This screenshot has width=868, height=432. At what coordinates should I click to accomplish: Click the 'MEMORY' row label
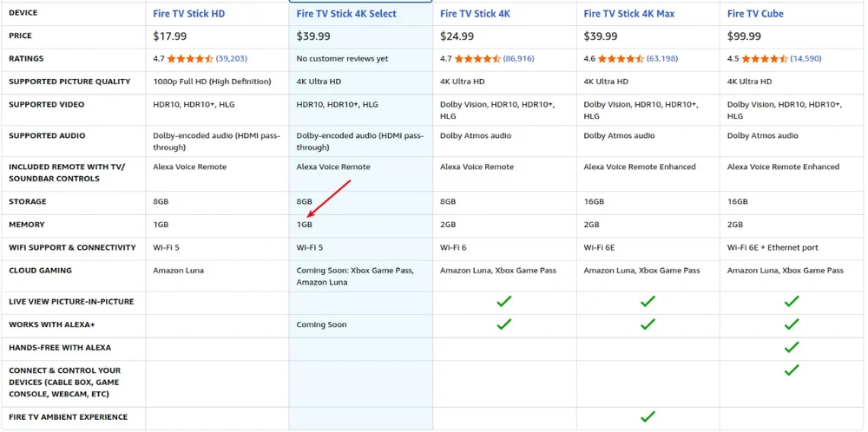point(27,225)
